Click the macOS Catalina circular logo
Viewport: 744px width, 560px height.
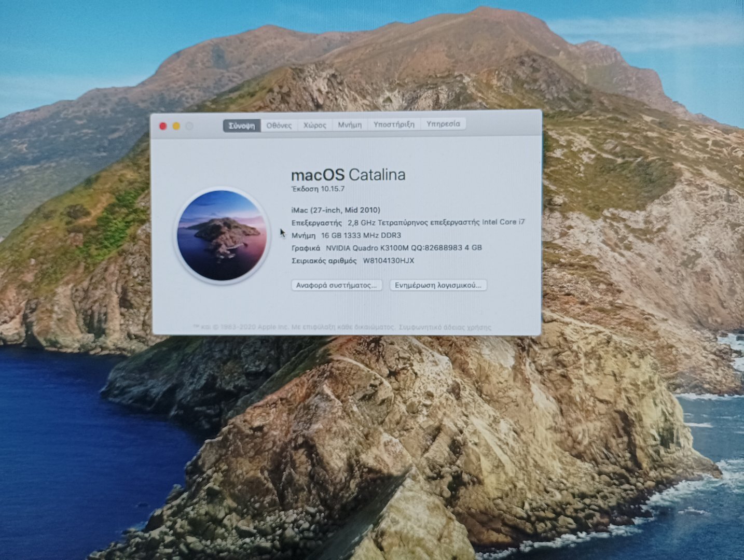[x=222, y=235]
